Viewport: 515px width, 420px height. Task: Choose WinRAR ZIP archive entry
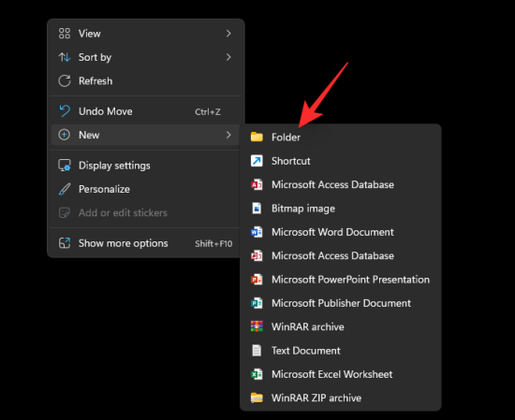(x=340, y=398)
